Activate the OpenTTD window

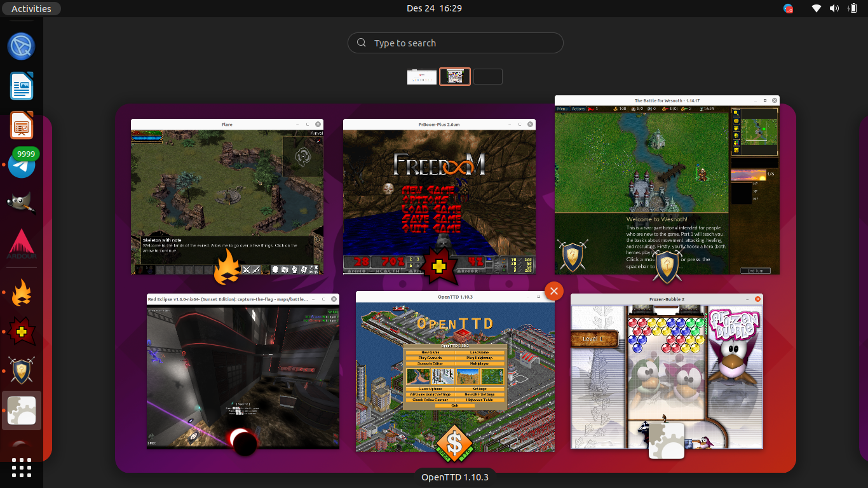point(455,372)
